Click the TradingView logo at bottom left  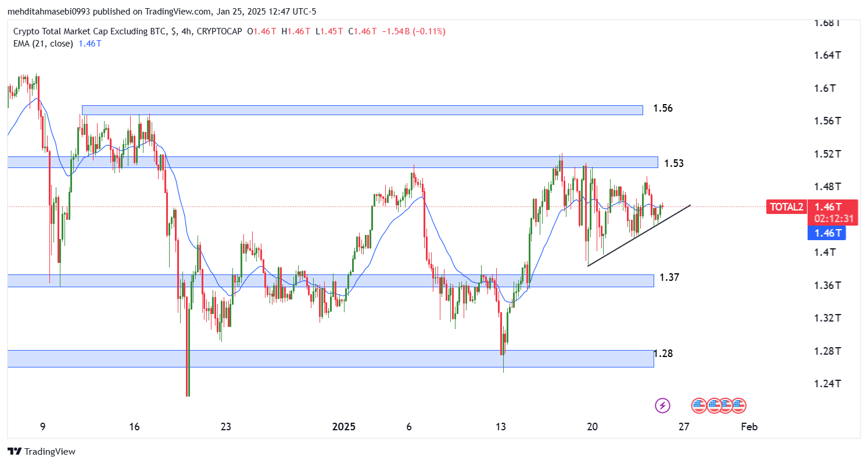(x=41, y=451)
